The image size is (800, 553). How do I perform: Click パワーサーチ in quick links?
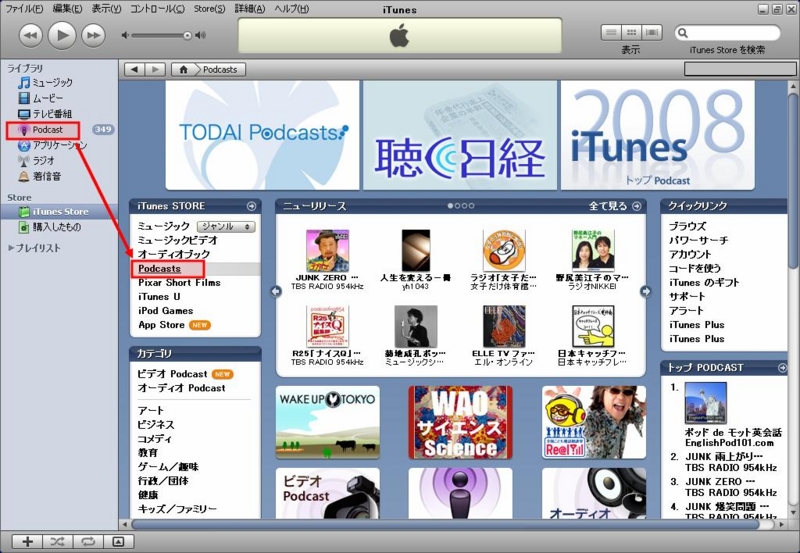click(x=698, y=240)
